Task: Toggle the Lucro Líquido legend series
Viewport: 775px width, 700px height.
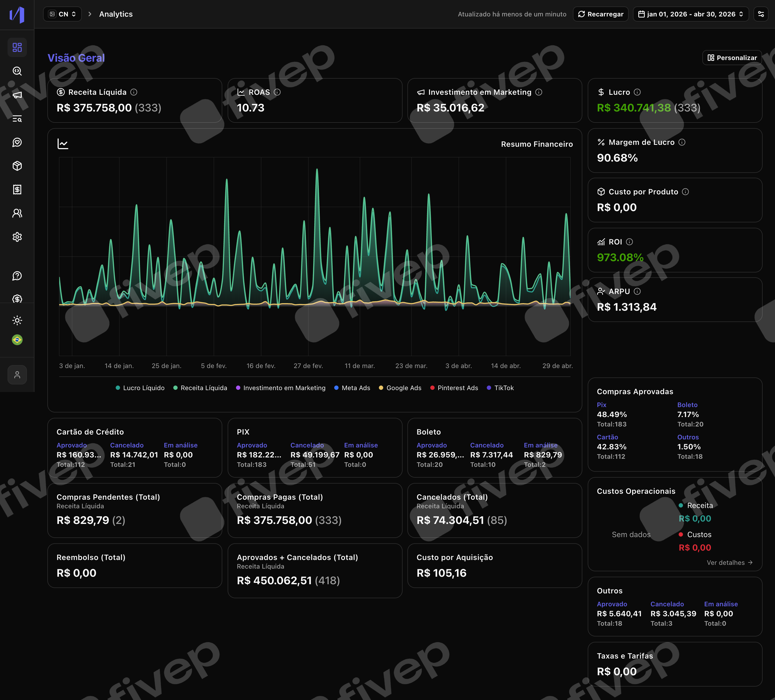Action: point(140,388)
